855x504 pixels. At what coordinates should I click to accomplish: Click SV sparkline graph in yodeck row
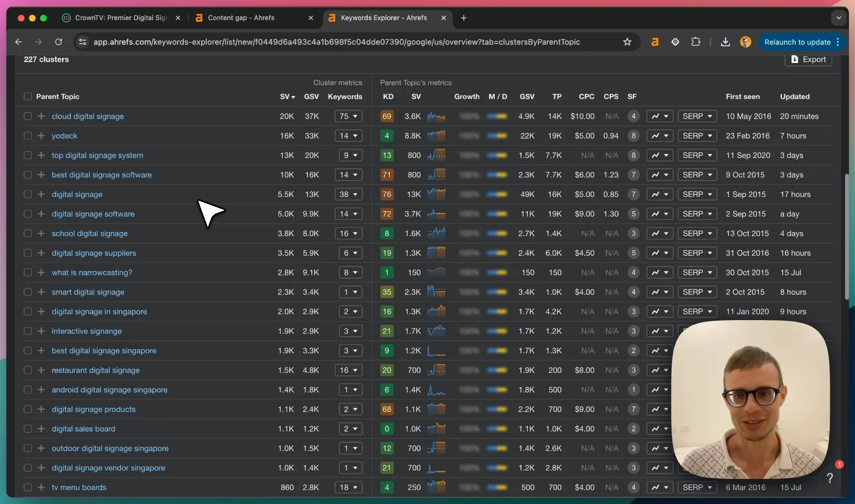pyautogui.click(x=436, y=136)
